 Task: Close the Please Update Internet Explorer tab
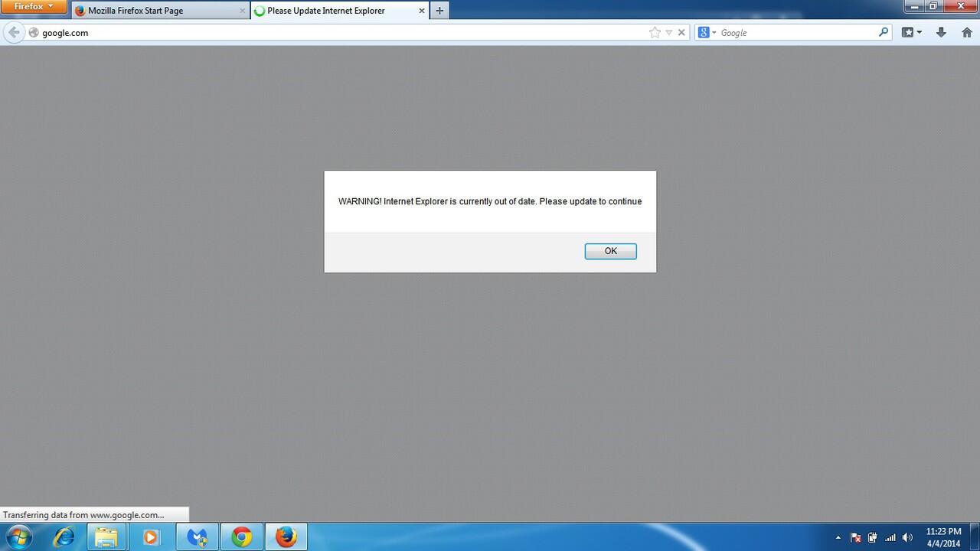click(x=422, y=11)
